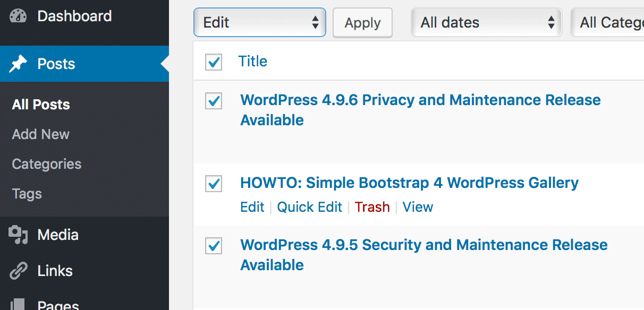Viewport: 644px width, 310px height.
Task: Uncheck the HOWTO Bootstrap 4 Gallery checkbox
Action: pyautogui.click(x=214, y=184)
